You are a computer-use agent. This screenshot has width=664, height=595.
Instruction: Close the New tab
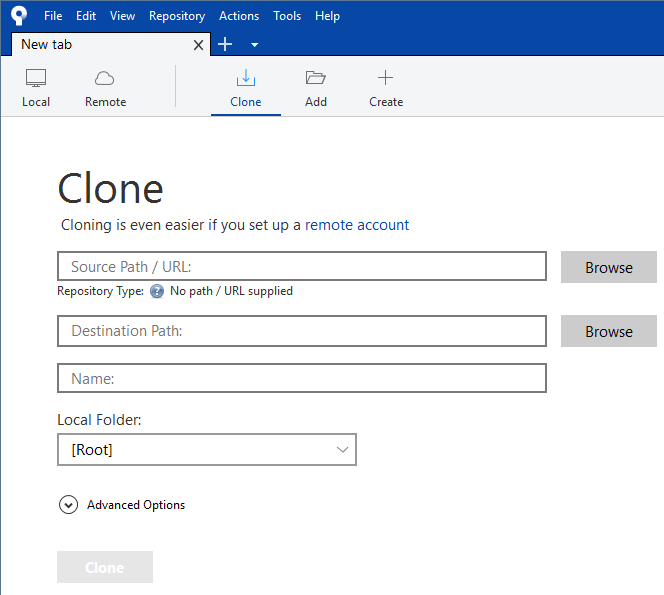pos(198,45)
